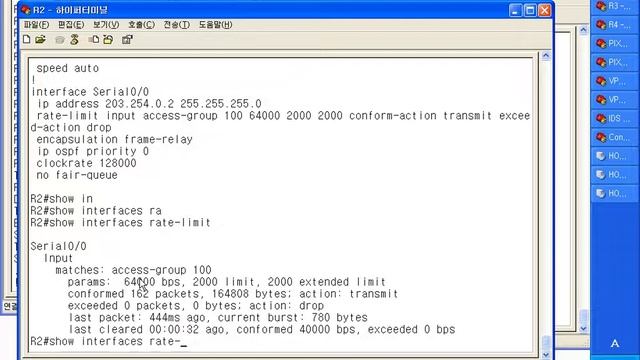Screen dimensions: 640x360
Task: Click the 'R2#show interfaces ra' command line
Action: coord(96,211)
